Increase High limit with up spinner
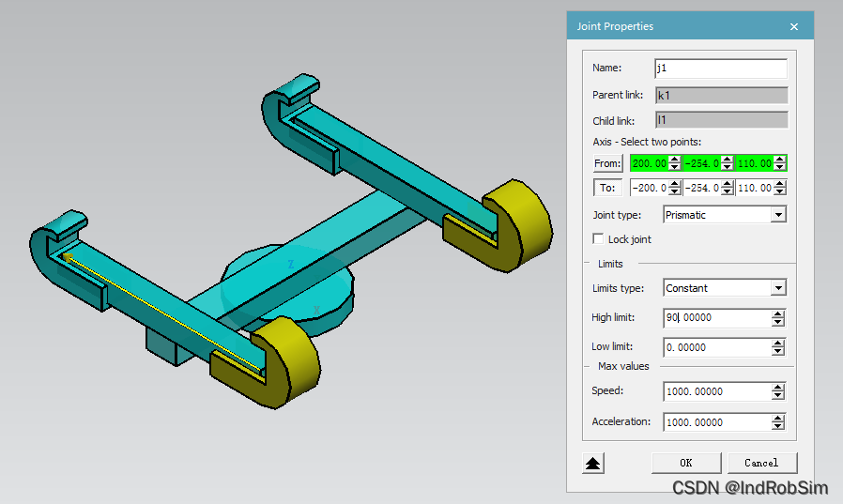 pos(778,313)
